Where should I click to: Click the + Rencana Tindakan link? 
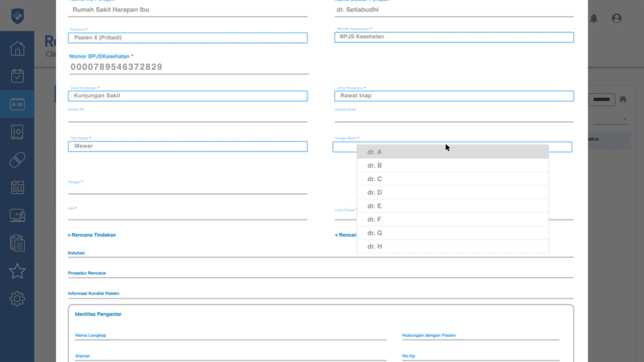coord(92,235)
